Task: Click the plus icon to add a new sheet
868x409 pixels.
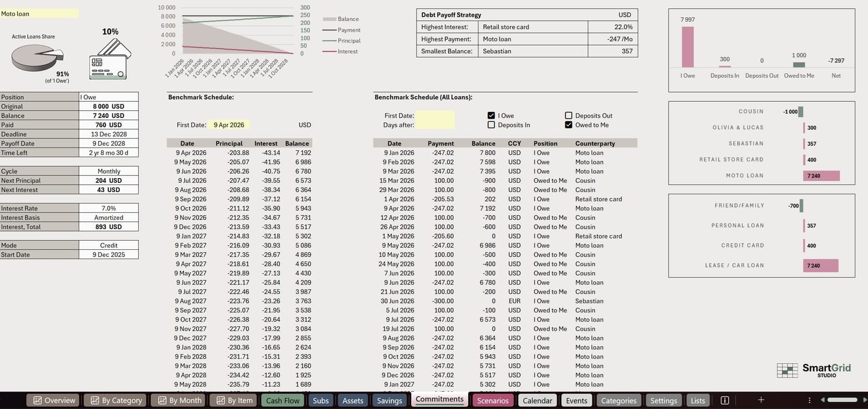Action: click(762, 400)
